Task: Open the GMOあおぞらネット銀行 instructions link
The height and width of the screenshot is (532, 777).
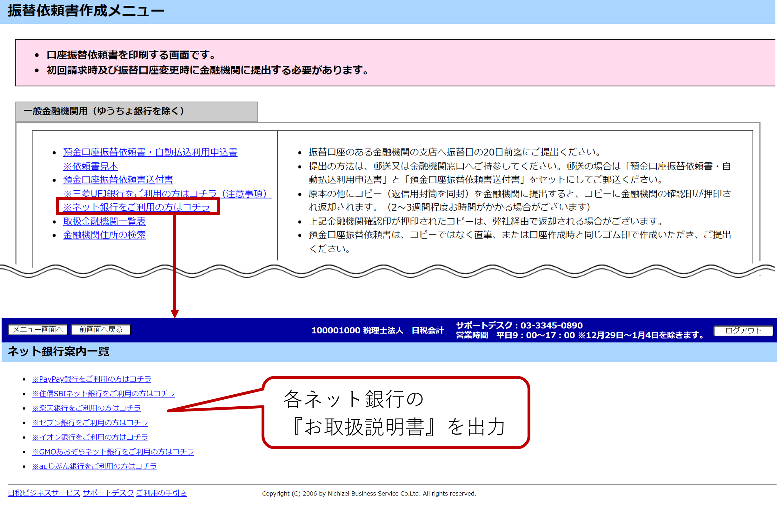Action: click(113, 451)
